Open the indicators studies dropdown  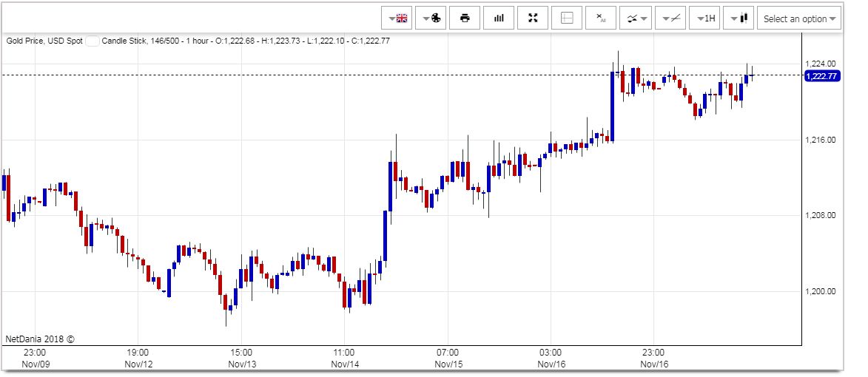point(635,18)
